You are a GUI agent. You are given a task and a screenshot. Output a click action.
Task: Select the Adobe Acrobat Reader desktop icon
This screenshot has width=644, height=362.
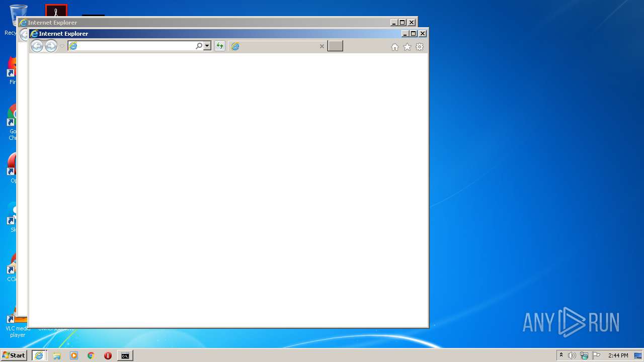(x=56, y=11)
